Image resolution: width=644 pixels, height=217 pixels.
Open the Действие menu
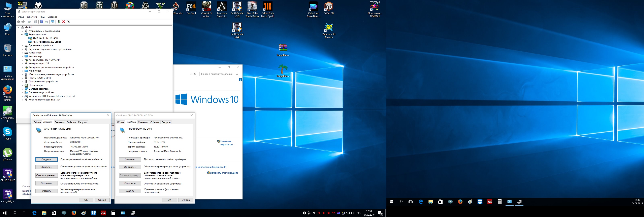32,17
